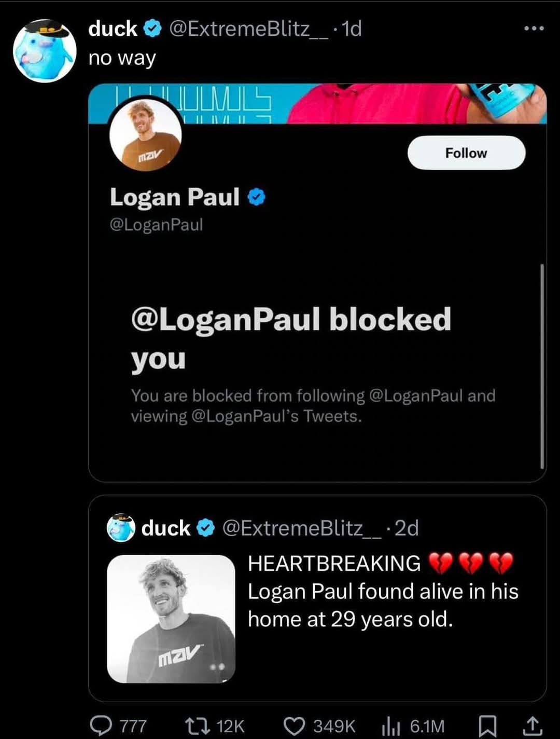
Task: Open the three-dot more options menu
Action: pos(534,29)
